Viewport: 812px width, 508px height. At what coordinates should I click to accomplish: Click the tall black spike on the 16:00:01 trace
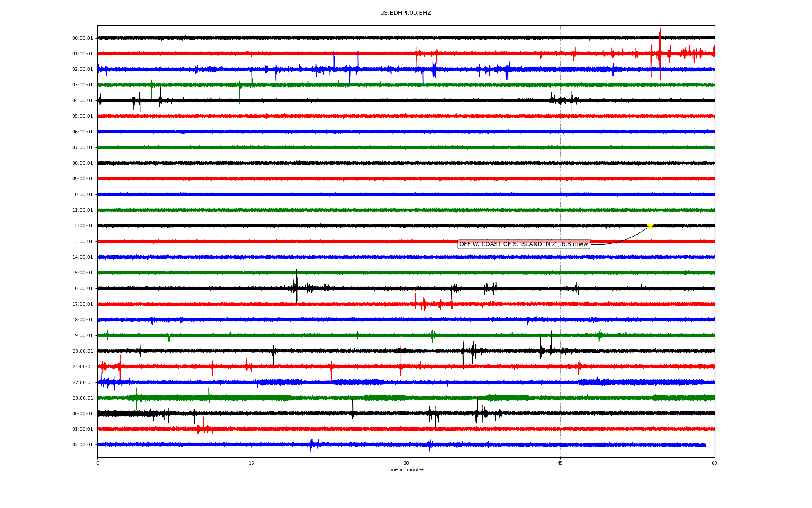tap(296, 286)
